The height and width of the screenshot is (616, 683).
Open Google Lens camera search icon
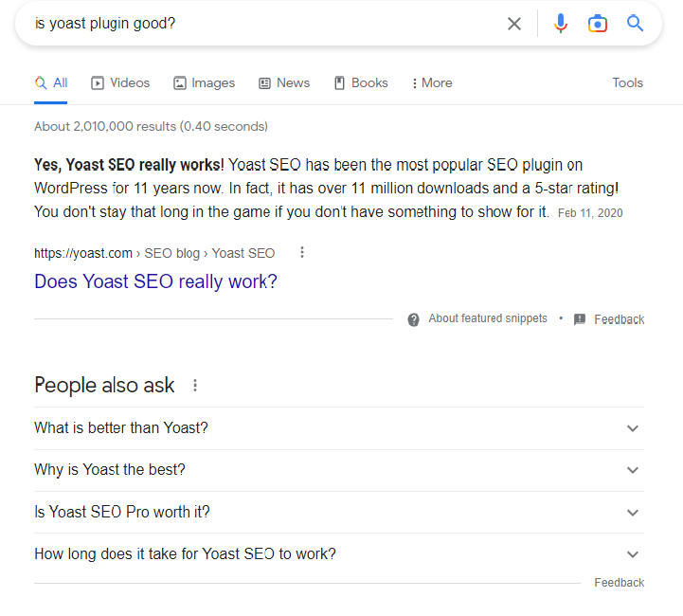[598, 24]
